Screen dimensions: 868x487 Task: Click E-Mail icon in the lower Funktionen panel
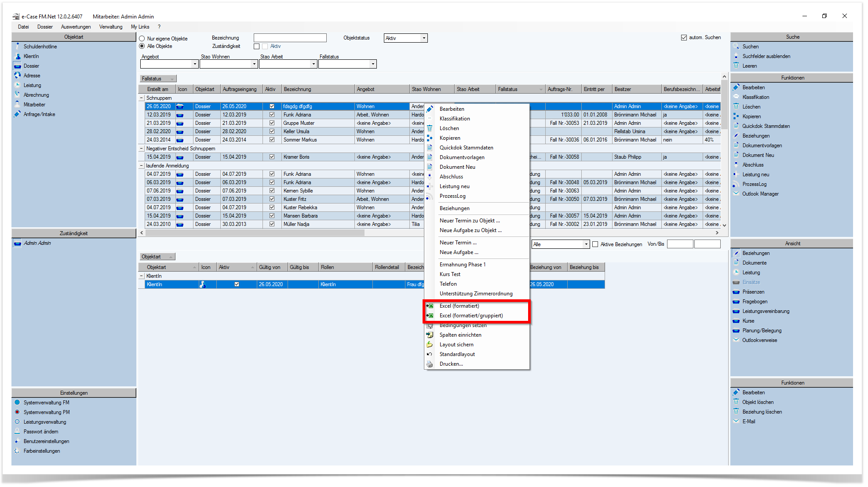[x=736, y=421]
